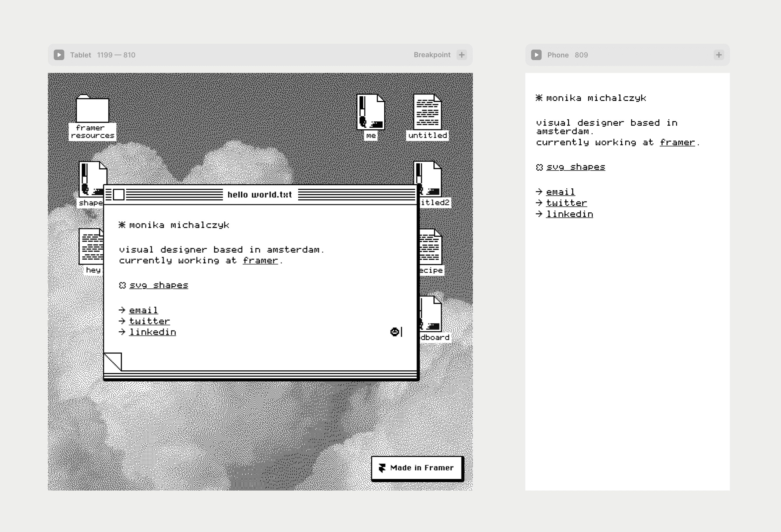This screenshot has width=781, height=532.
Task: Click close box of hello world.txt window
Action: click(x=119, y=195)
